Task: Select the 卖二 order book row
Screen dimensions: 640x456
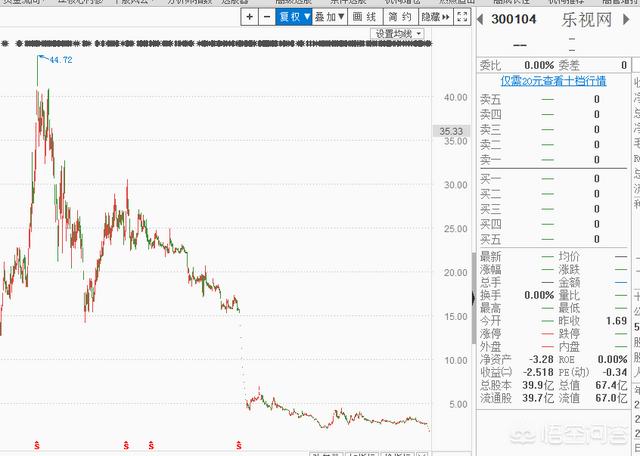Action: [553, 145]
